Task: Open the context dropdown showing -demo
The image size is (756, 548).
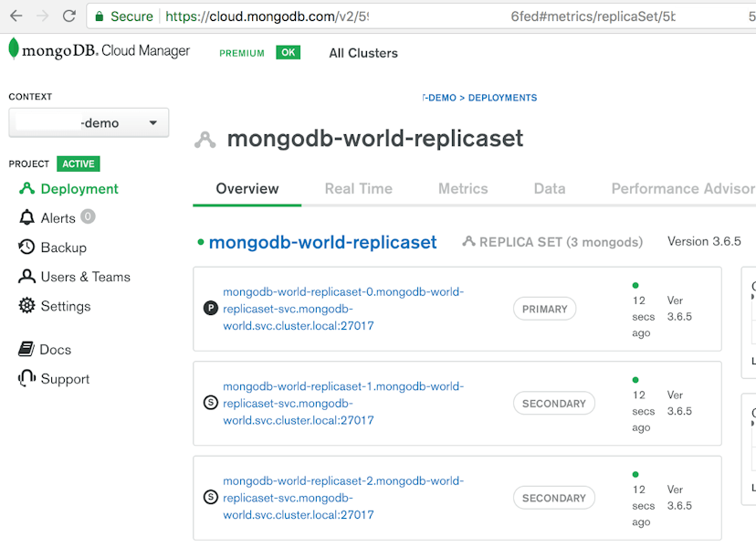Action: coord(89,123)
